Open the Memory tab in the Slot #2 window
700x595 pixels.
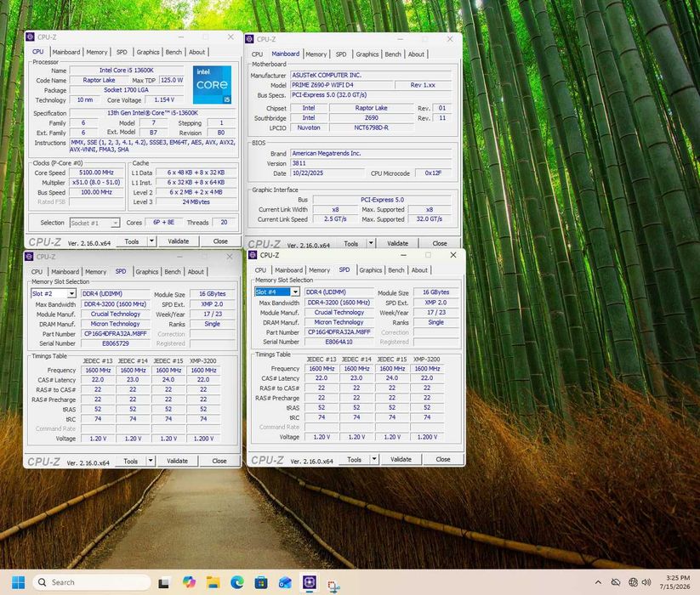tap(95, 272)
